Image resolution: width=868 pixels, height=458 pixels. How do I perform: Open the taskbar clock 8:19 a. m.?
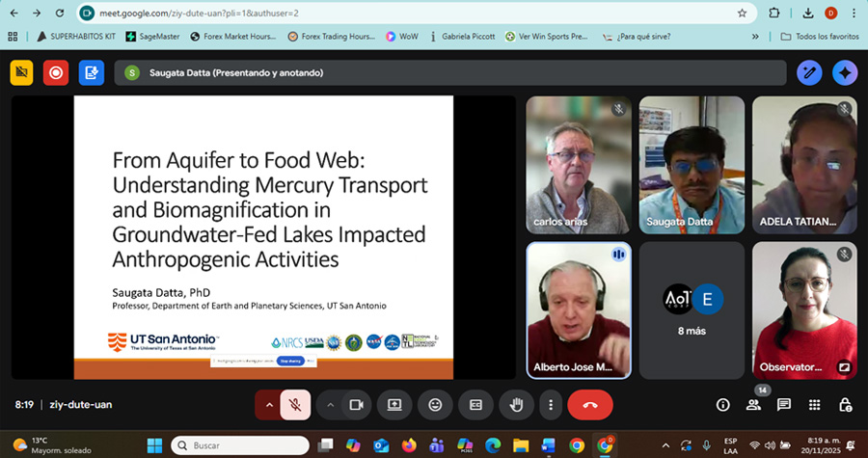coord(821,445)
